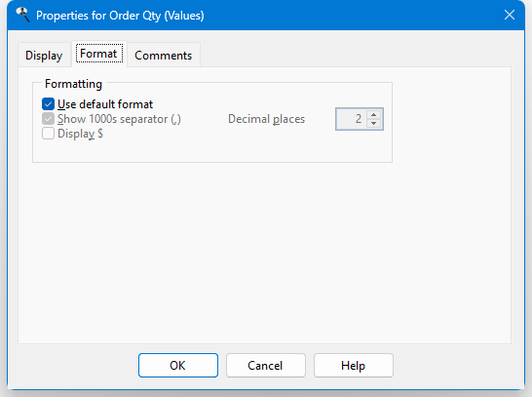Screen dimensions: 532x397
Task: Toggle the Show 1000s separator checkbox
Action: 48,119
